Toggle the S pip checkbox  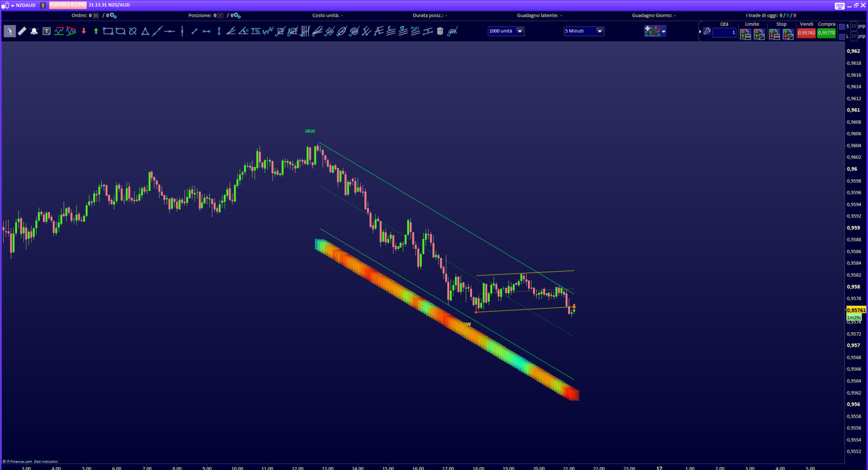tap(842, 27)
